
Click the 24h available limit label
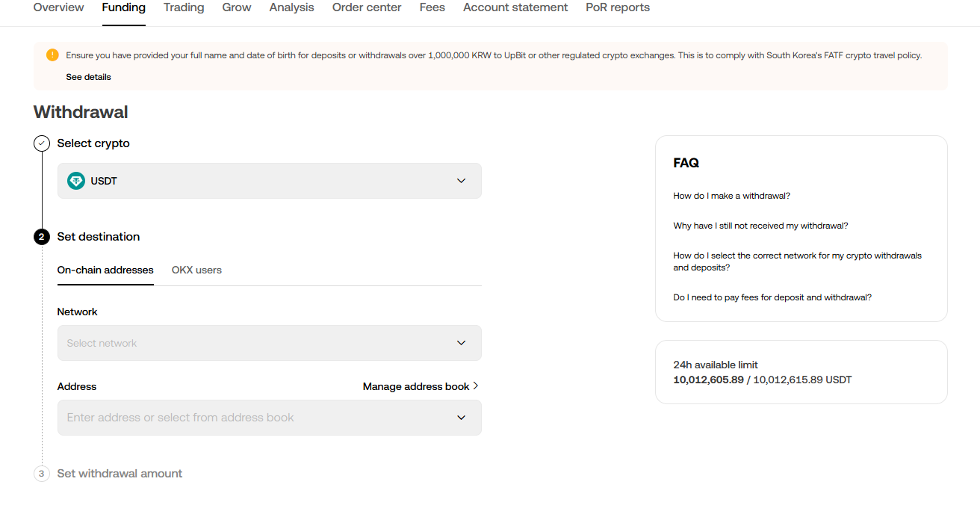coord(716,365)
